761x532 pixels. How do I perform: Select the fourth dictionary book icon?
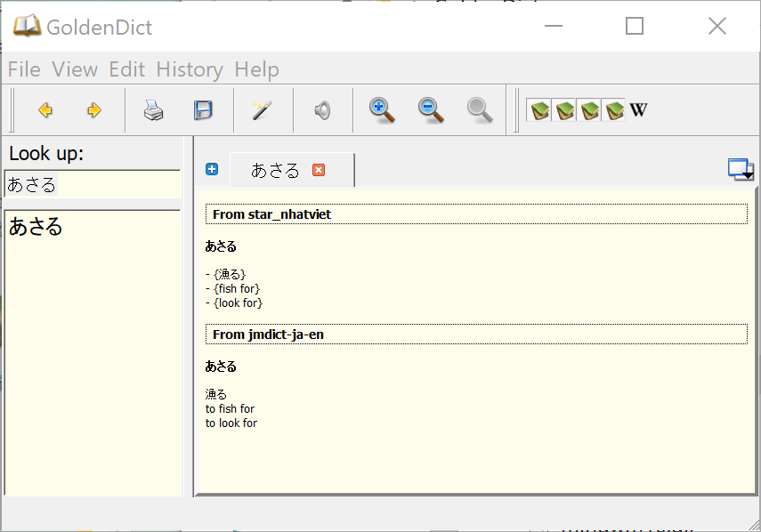click(x=614, y=110)
